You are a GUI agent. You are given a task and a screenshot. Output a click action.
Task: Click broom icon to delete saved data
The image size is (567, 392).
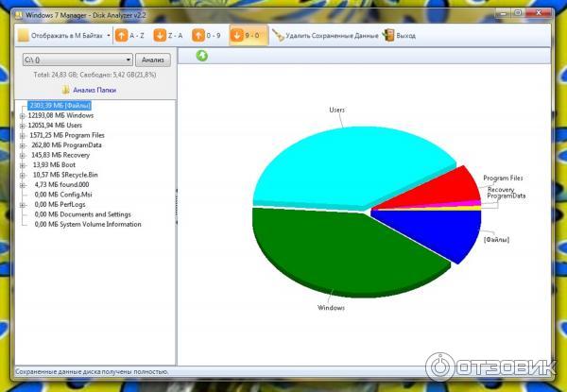279,35
